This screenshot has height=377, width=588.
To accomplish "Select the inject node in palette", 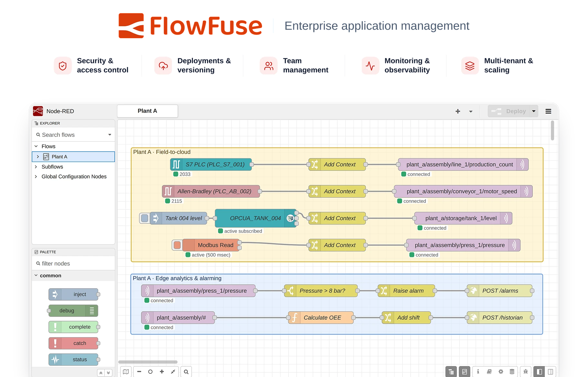I will 74,294.
